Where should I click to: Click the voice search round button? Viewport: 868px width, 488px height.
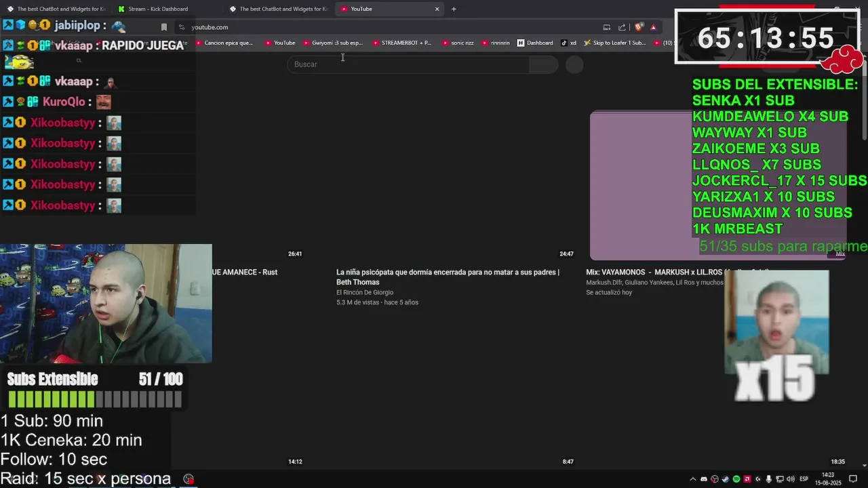(574, 64)
